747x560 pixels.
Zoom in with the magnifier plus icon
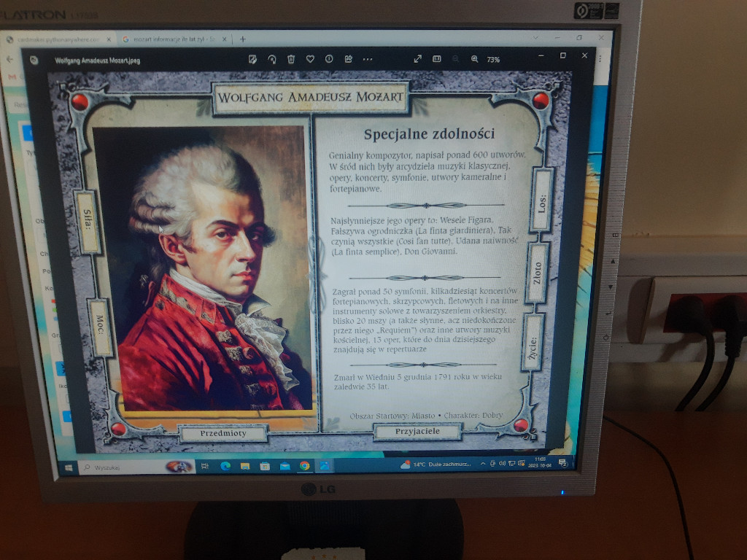pos(475,59)
